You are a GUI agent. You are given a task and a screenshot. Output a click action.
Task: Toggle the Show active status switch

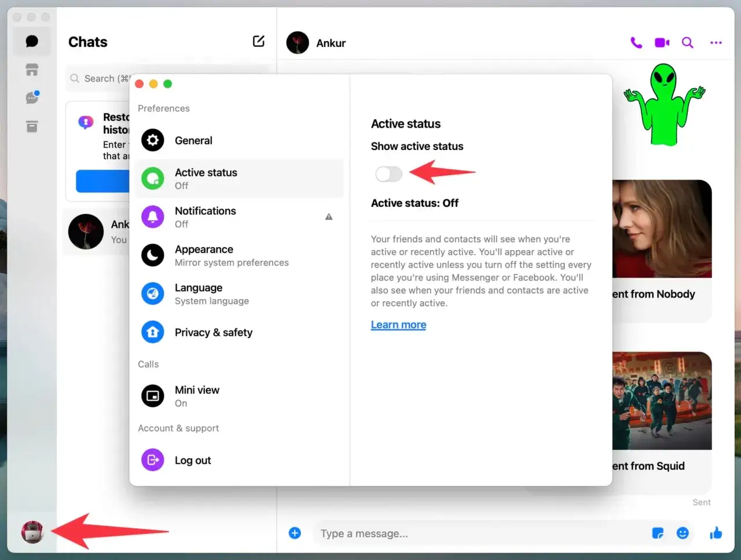pos(388,173)
